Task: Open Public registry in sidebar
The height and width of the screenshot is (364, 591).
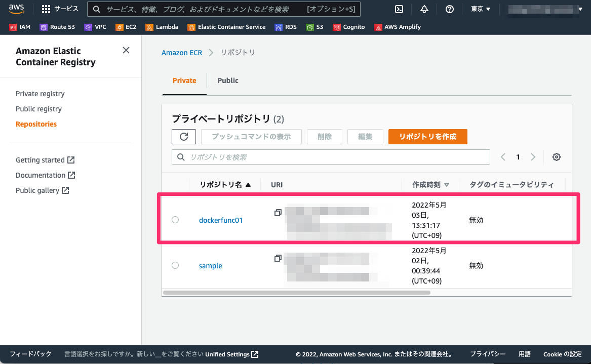Action: pos(38,109)
